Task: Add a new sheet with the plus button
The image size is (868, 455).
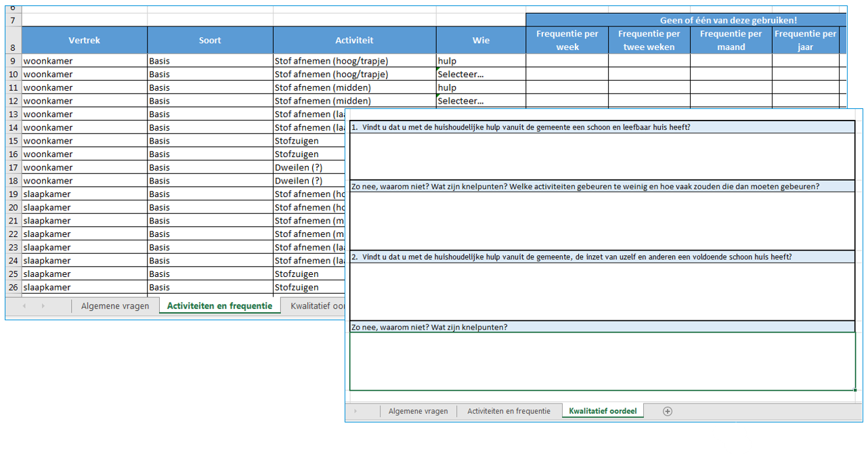Action: point(668,411)
